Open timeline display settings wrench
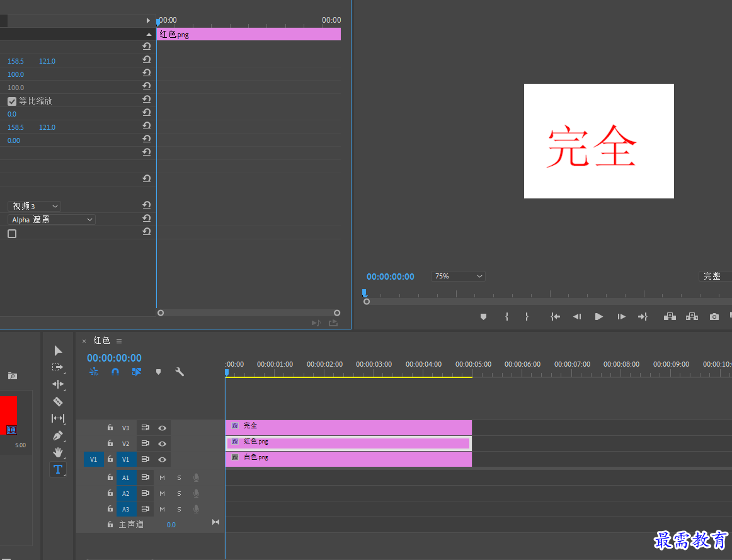 180,372
